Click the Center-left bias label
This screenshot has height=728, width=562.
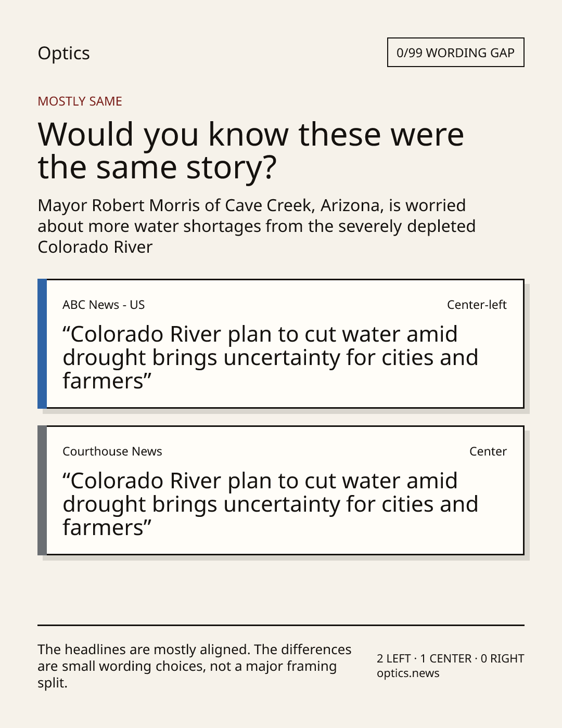pos(477,305)
